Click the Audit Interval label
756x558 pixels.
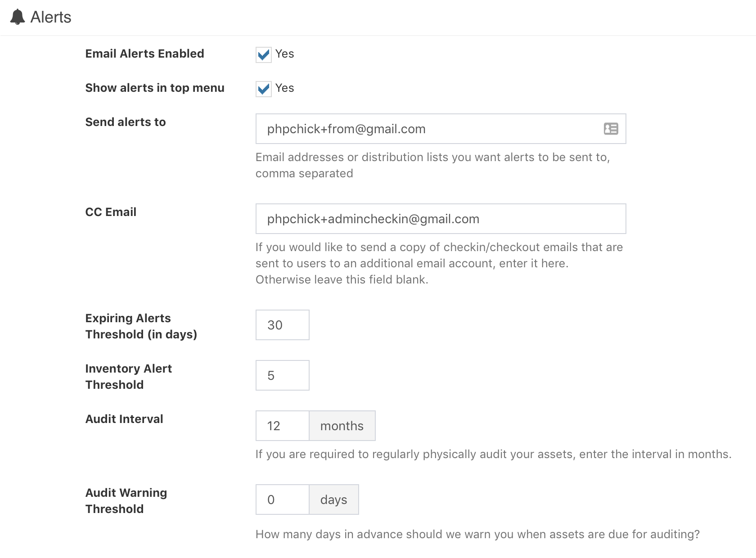click(124, 419)
